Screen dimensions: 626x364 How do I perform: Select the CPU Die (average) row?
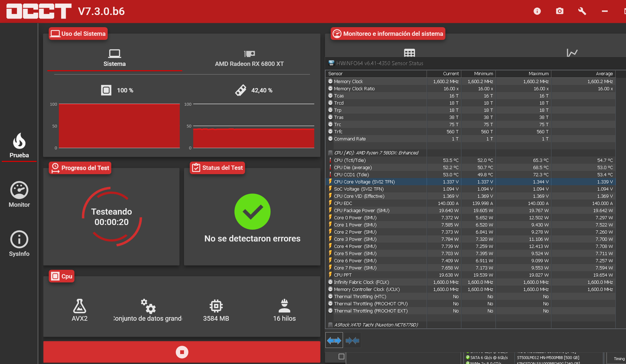click(470, 168)
